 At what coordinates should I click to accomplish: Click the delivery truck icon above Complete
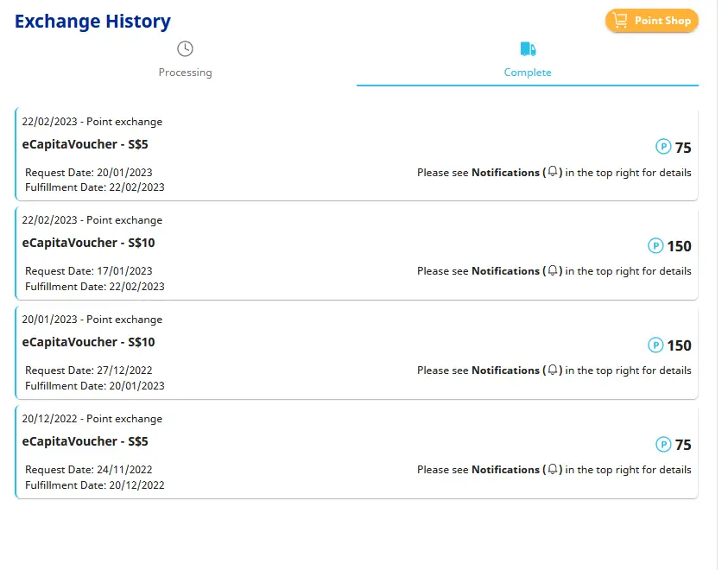pos(528,48)
